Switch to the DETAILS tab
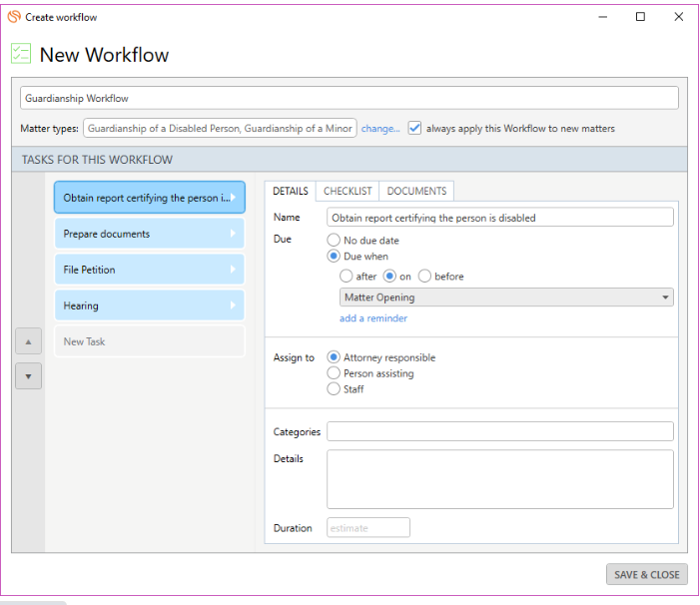The image size is (700, 605). 291,191
